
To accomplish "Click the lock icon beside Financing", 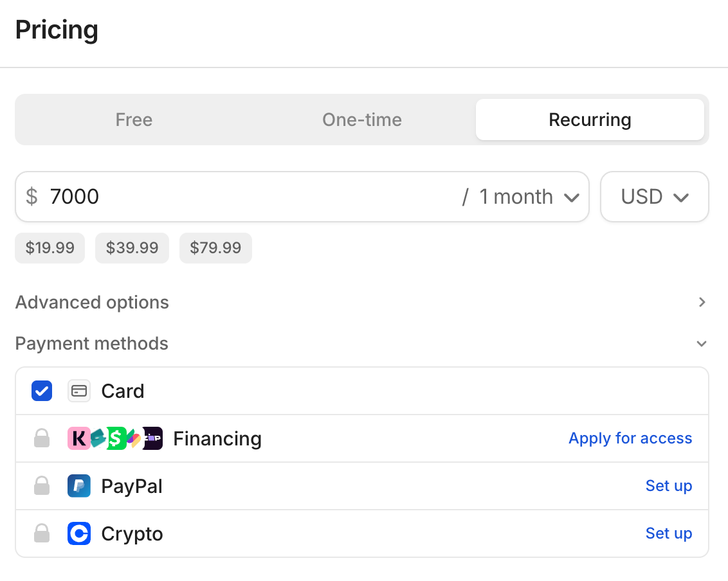I will (42, 438).
